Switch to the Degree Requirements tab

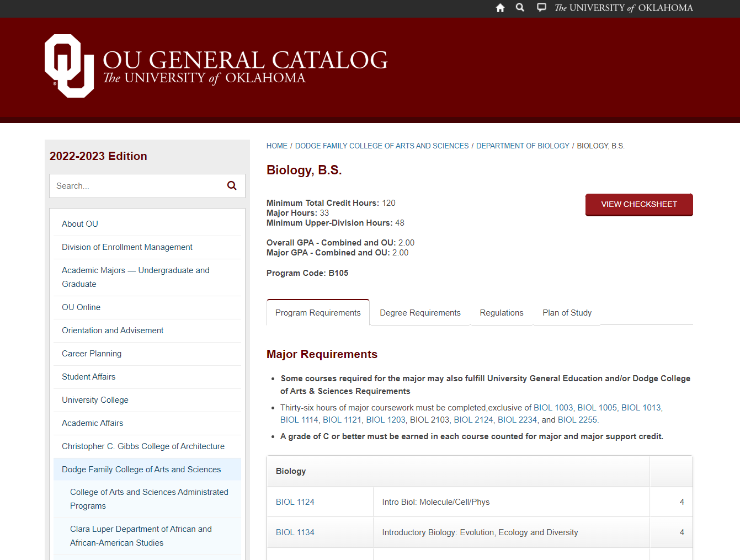(420, 313)
